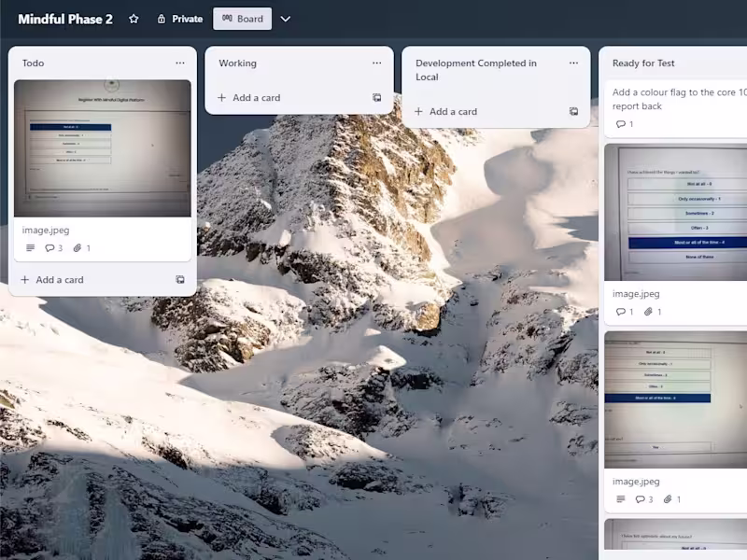The height and width of the screenshot is (560, 747).
Task: Click the Ready for Test list title
Action: (643, 63)
